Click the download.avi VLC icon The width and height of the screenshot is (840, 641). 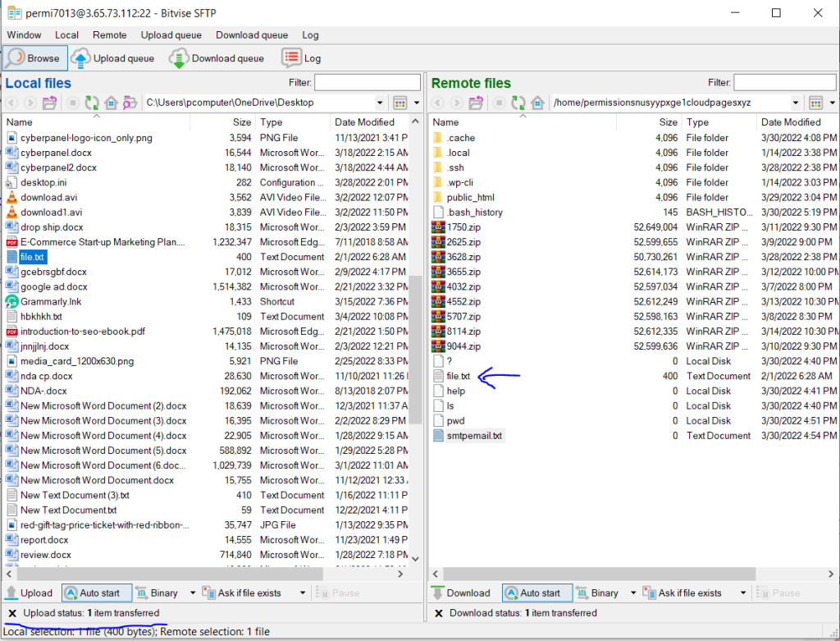[x=11, y=197]
